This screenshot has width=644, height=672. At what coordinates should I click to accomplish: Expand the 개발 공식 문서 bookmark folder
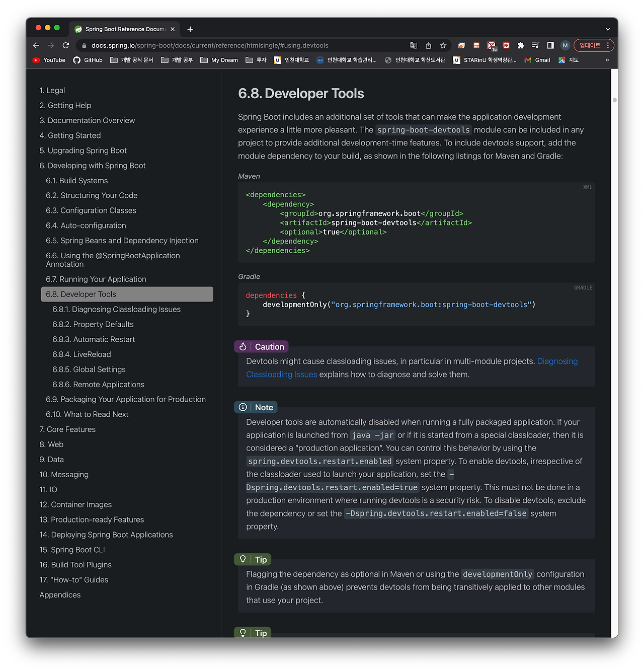(132, 60)
